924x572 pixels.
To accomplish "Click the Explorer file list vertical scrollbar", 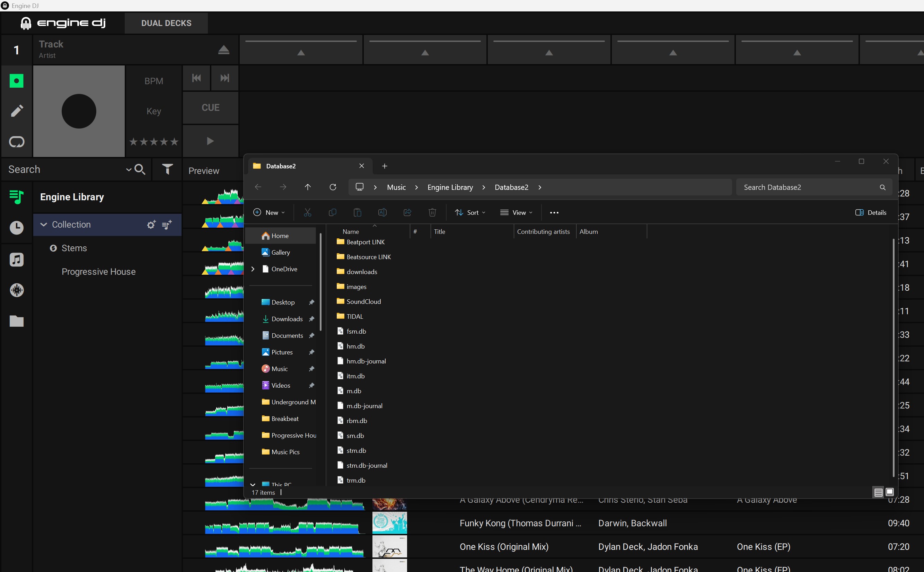I will click(x=894, y=358).
